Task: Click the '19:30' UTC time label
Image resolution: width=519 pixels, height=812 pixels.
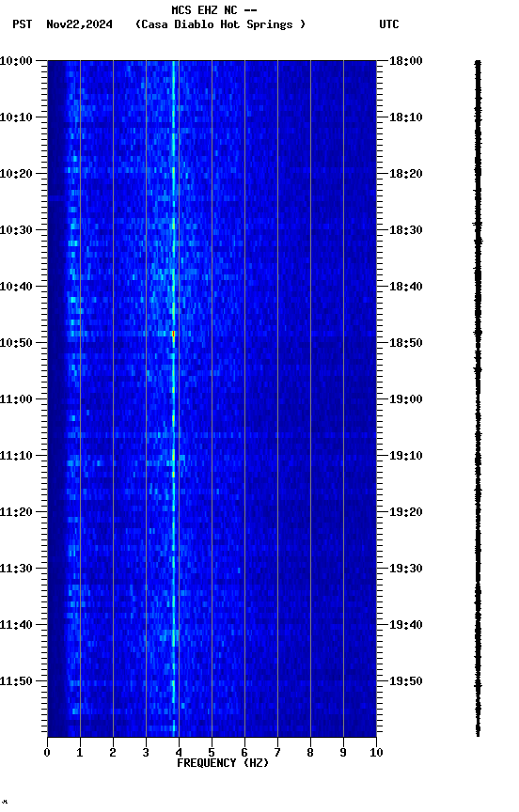Action: [406, 569]
